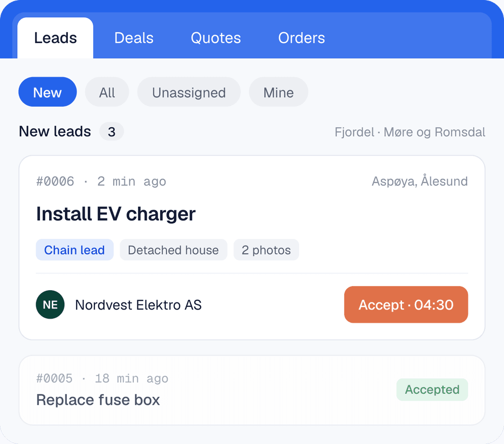Click the New leads count badge 3

(112, 131)
